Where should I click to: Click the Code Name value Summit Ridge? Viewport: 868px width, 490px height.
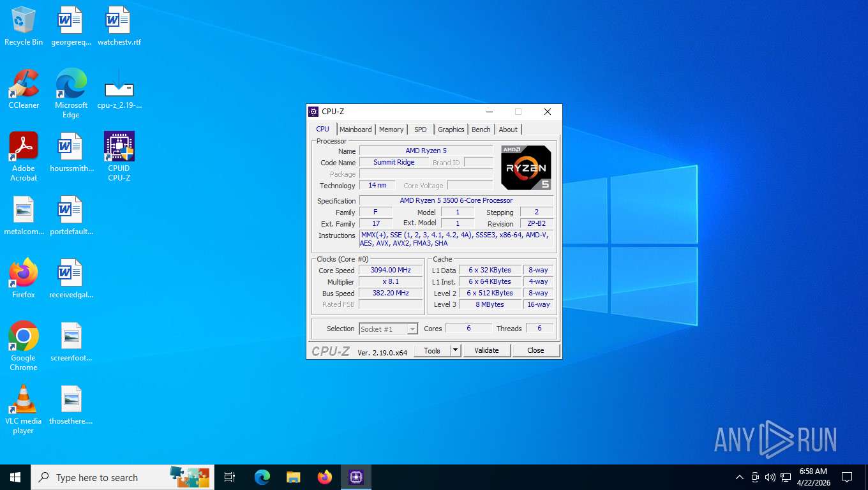click(x=394, y=163)
